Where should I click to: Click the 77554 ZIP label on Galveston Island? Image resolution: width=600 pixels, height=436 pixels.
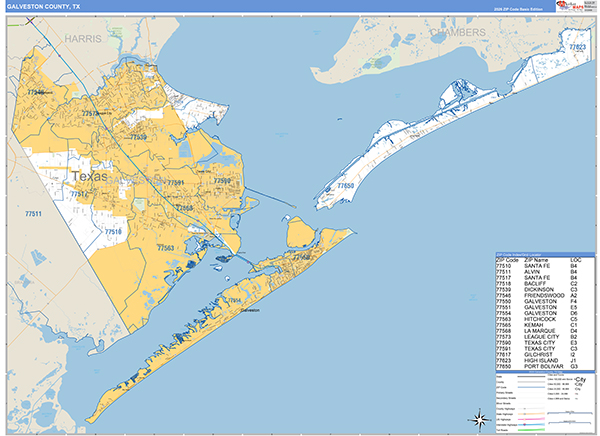tap(235, 301)
